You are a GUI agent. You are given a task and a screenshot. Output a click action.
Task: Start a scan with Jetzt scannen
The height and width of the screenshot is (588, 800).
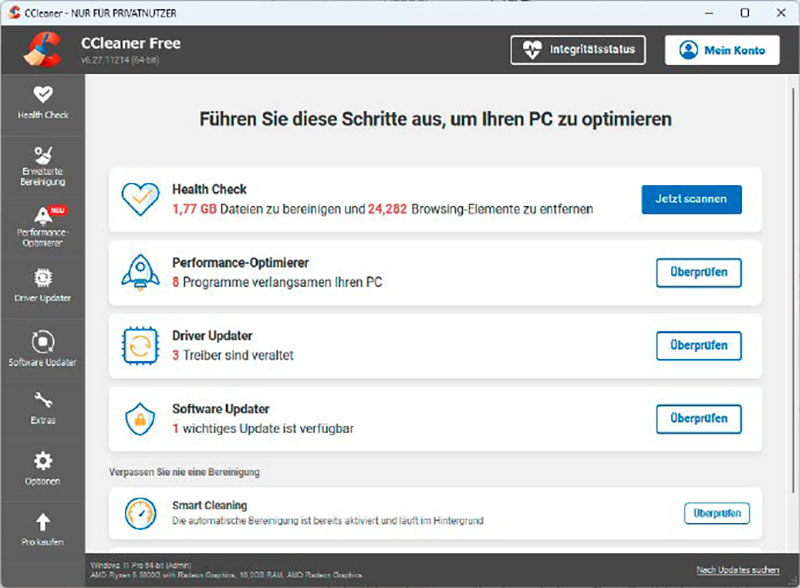click(x=692, y=199)
